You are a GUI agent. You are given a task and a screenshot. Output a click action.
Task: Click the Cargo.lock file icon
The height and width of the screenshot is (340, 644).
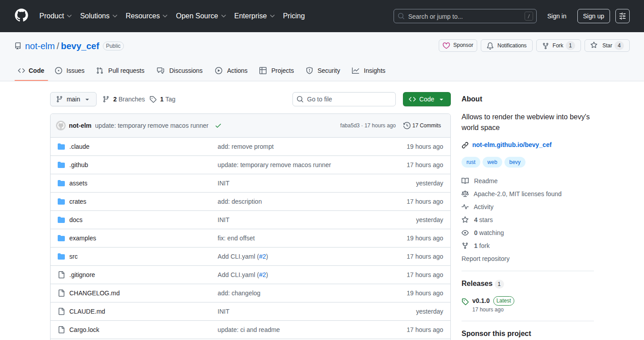pos(61,330)
